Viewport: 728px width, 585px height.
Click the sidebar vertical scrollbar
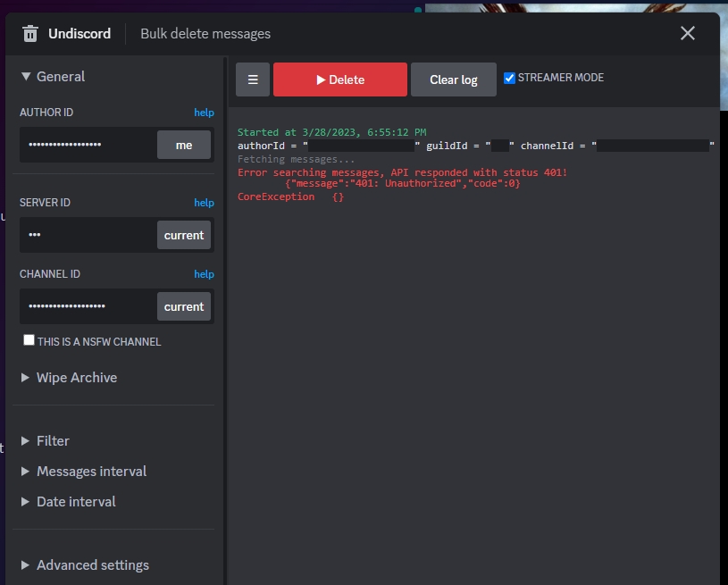(x=226, y=321)
